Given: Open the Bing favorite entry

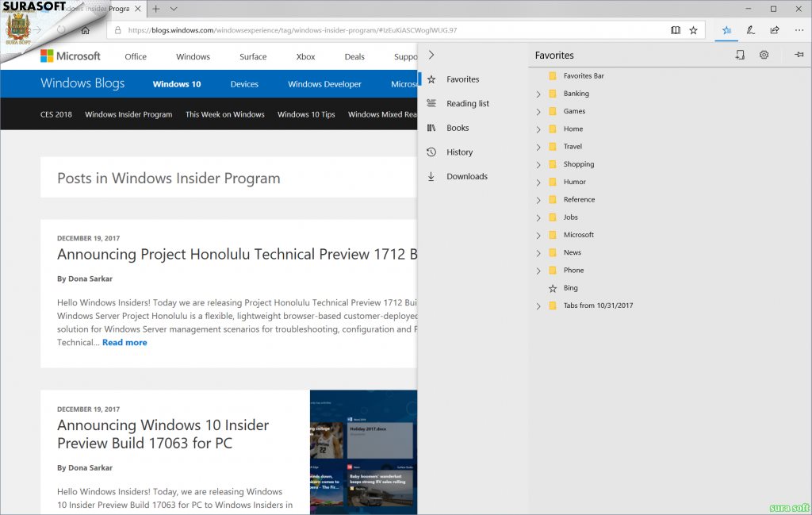Looking at the screenshot, I should pos(571,287).
